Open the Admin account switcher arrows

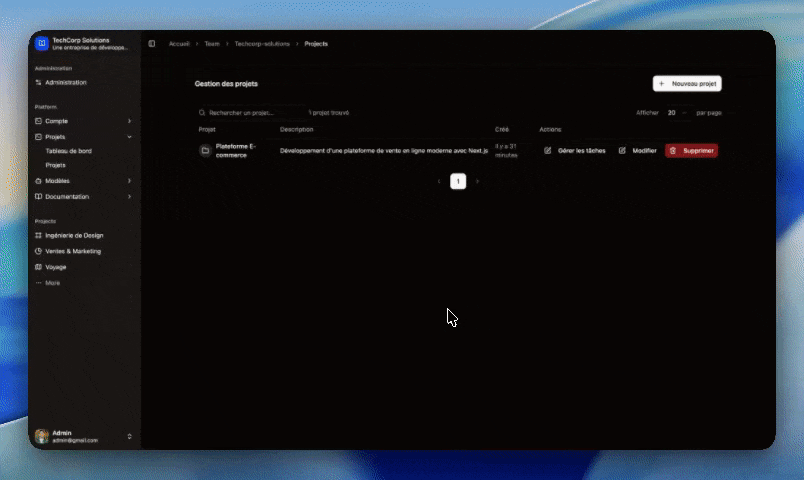coord(129,436)
